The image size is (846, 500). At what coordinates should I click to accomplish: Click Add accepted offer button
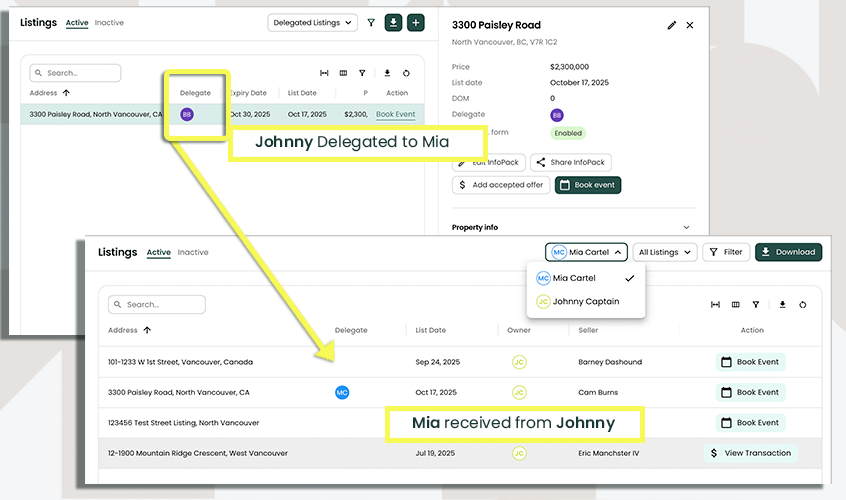(x=500, y=185)
